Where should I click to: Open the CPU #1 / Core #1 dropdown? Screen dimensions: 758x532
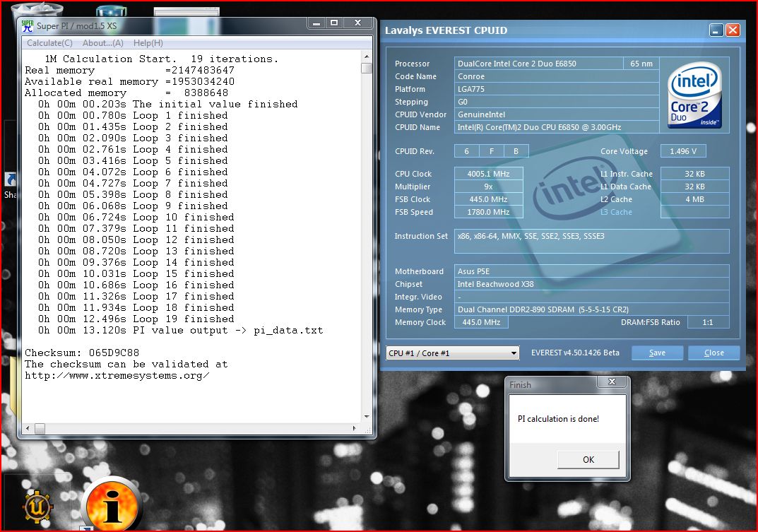click(453, 353)
